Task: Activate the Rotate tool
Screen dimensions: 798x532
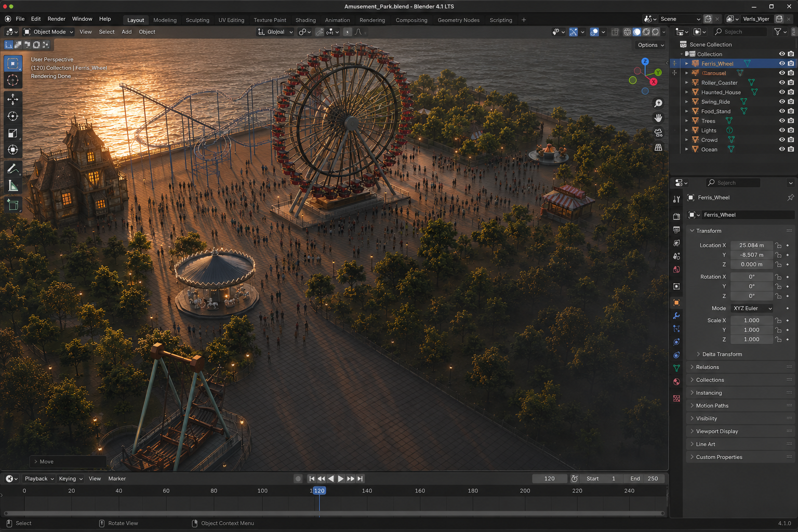Action: (13, 116)
